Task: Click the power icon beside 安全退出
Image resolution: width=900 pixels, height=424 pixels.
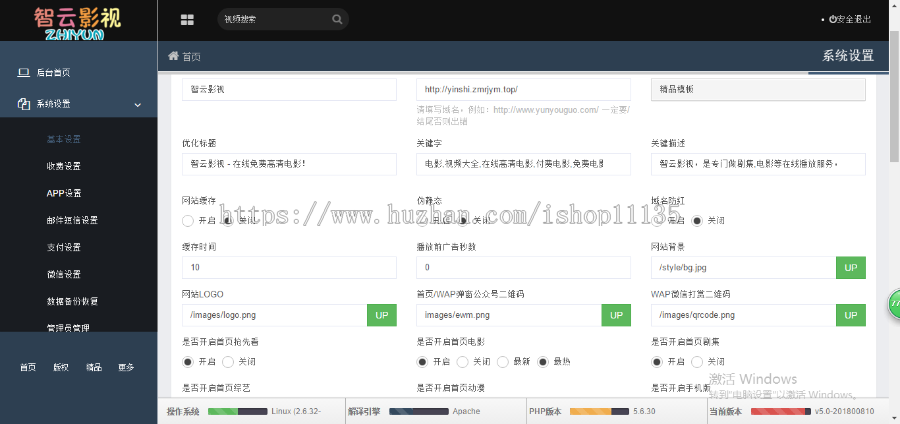Action: pyautogui.click(x=833, y=19)
